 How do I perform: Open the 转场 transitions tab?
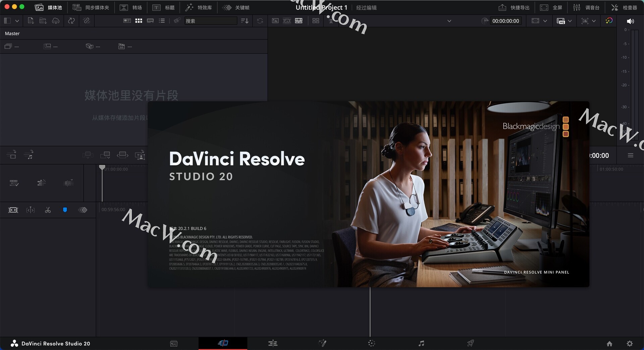pyautogui.click(x=131, y=7)
